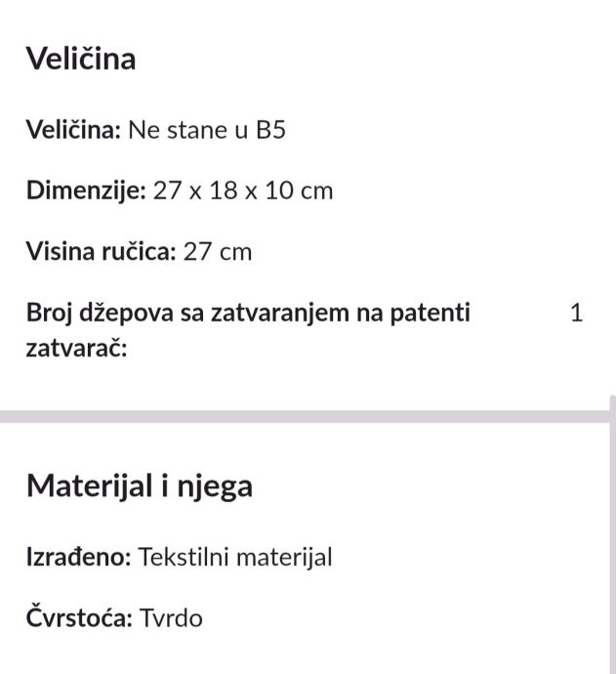Image resolution: width=616 pixels, height=674 pixels.
Task: Select the Čvrstoća: label
Action: point(80,618)
